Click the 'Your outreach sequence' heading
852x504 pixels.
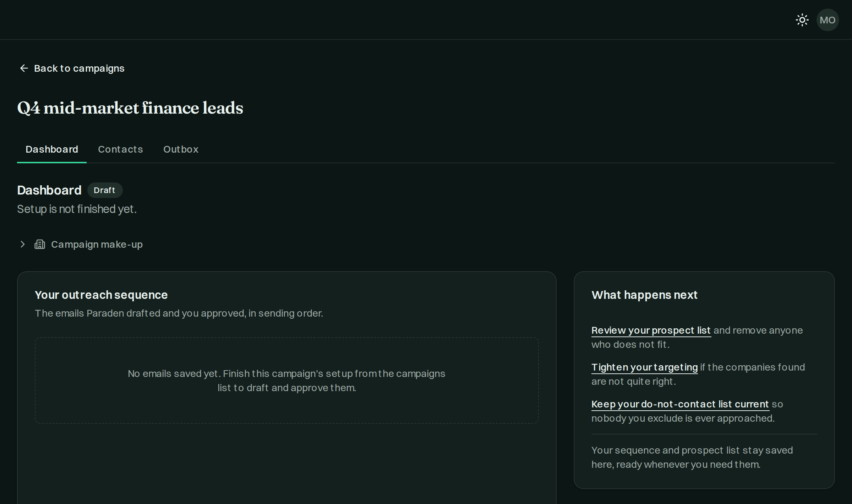[x=101, y=295]
